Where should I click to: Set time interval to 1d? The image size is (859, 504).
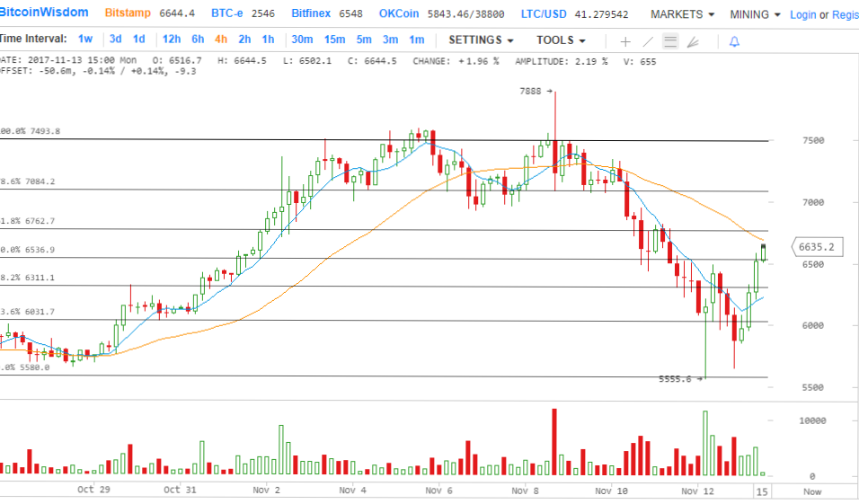coord(138,40)
